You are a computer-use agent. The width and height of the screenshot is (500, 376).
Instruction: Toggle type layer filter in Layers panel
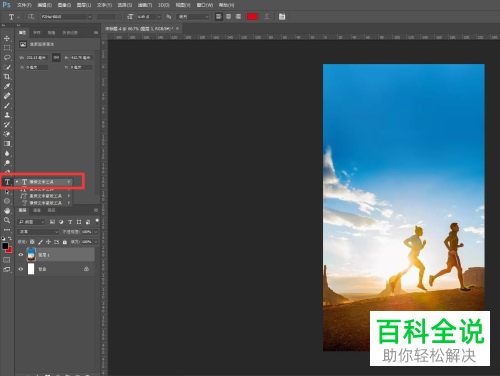(x=70, y=222)
